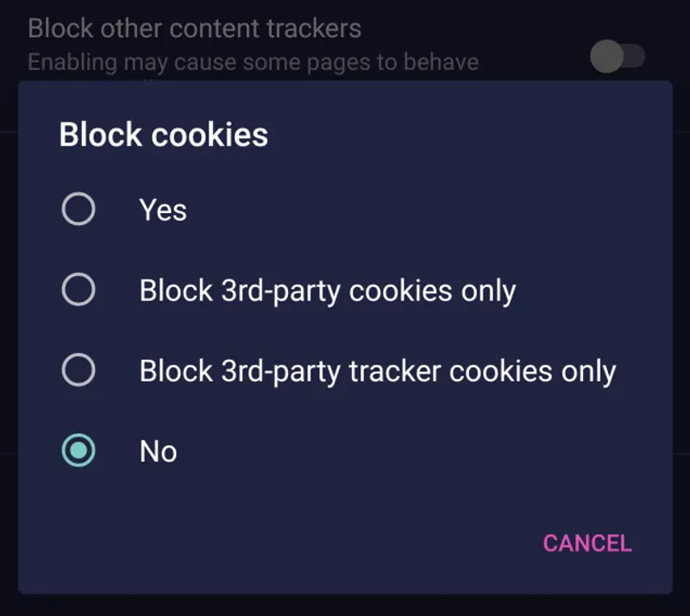Tap "Block 3rd-party tracker cookies only" label text
Screen dimensions: 690x616
pyautogui.click(x=377, y=371)
